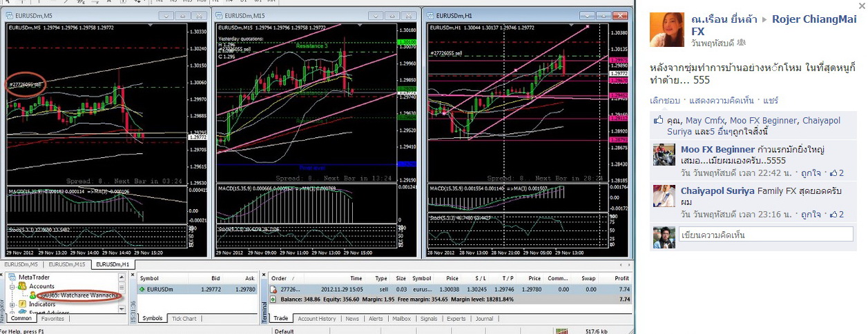868x334 pixels.
Task: Click the balance row icon in Terminal
Action: (273, 299)
